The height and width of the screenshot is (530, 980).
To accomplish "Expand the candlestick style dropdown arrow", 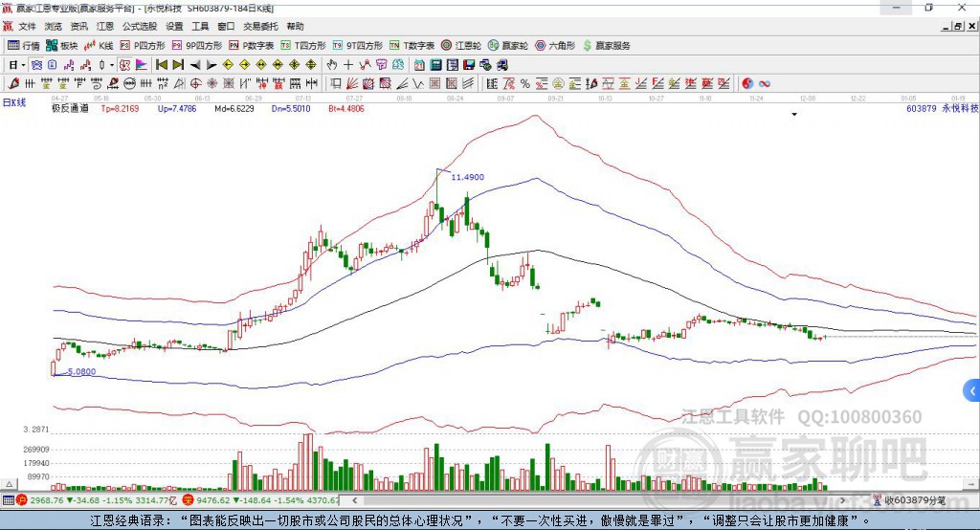I will pos(112,65).
